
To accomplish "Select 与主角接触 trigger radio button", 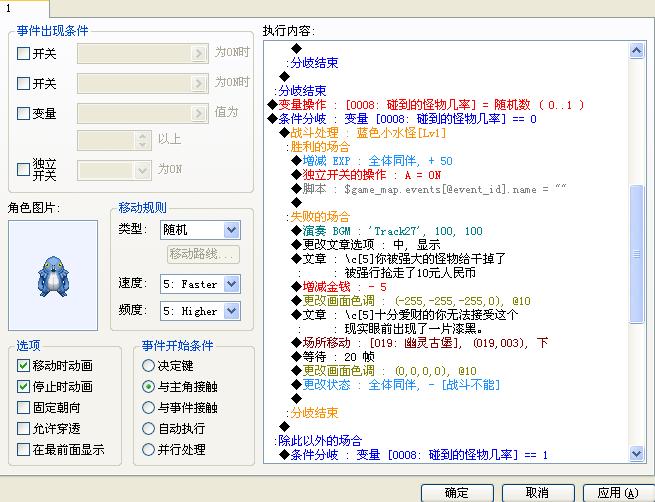I will click(x=148, y=387).
